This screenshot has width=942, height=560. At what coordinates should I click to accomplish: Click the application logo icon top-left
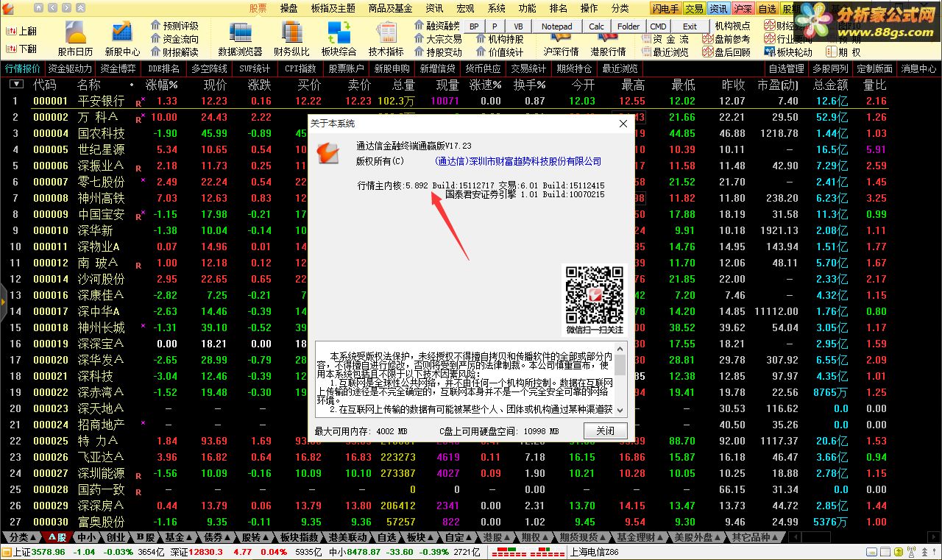[8, 8]
